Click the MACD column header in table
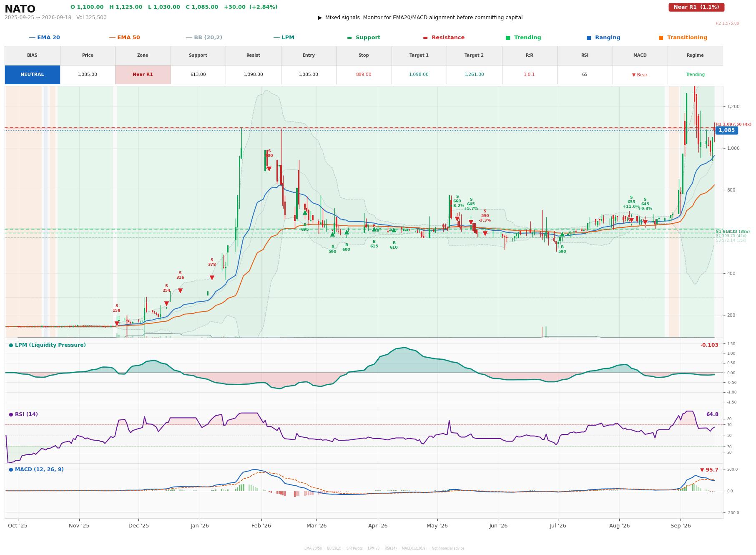The height and width of the screenshot is (555, 756). 640,55
